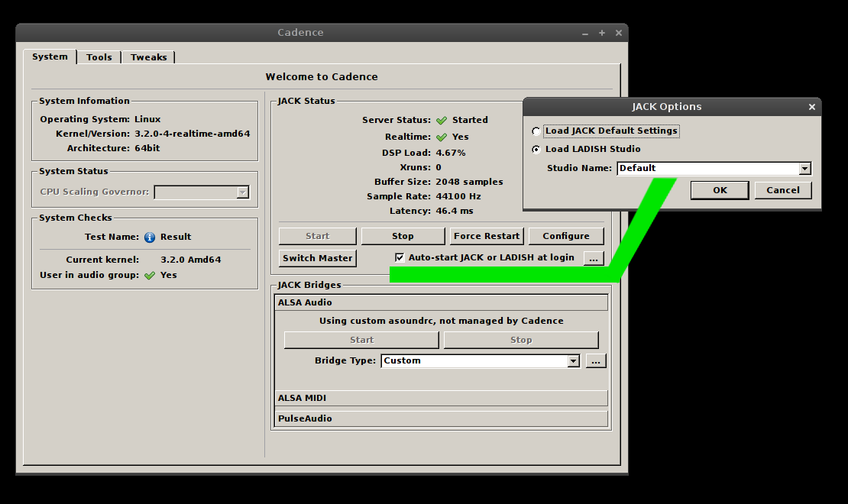
Task: Expand the ALSA MIDI bridge section
Action: click(442, 398)
